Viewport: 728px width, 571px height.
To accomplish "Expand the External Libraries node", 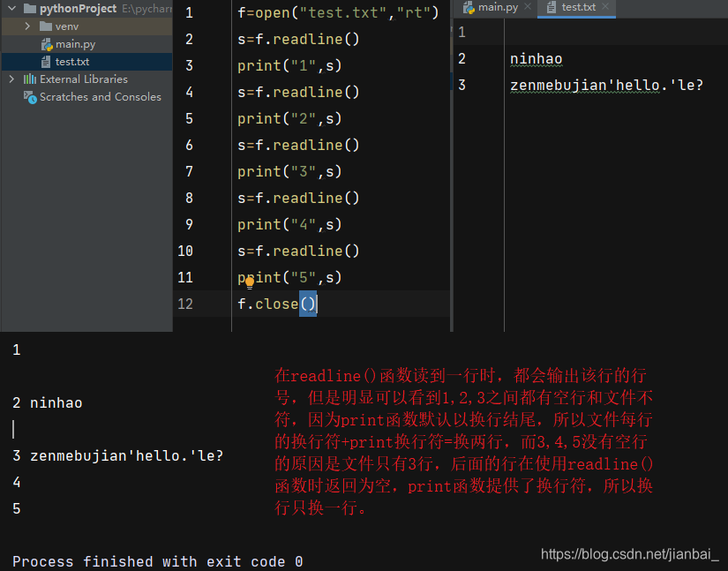I will (x=11, y=79).
